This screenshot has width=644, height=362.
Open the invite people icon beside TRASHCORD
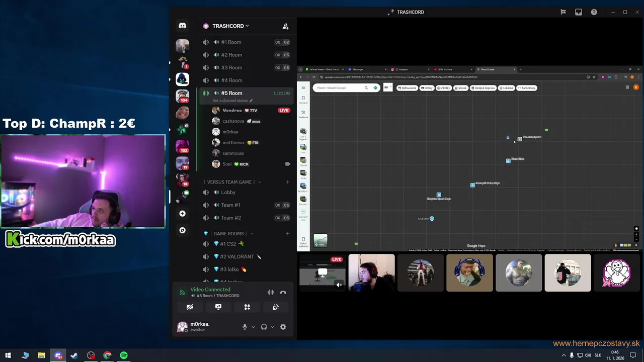285,26
